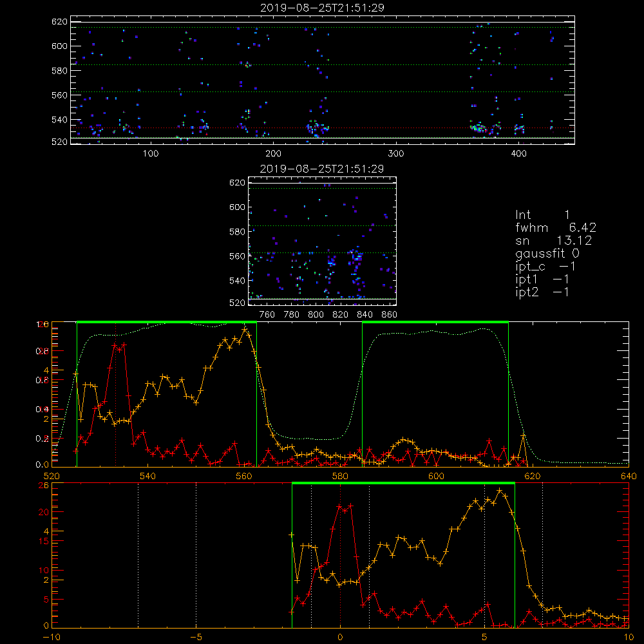Image resolution: width=644 pixels, height=644 pixels.
Task: Click red y-axis label 20 on bottom plot
Action: (x=43, y=512)
